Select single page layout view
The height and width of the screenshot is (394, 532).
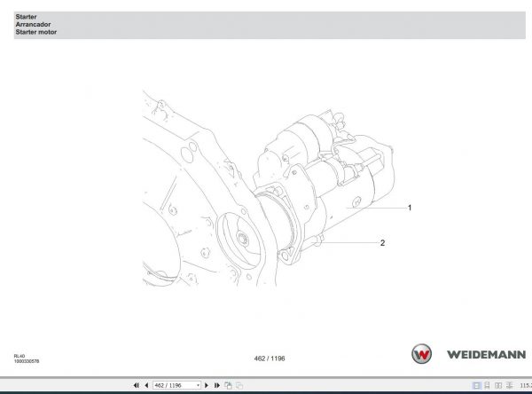[476, 385]
